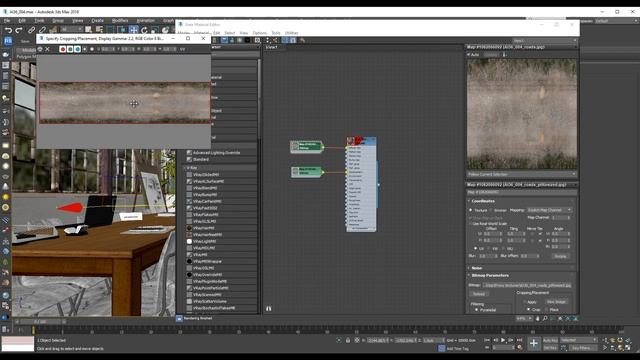This screenshot has height=360, width=640.
Task: Expand the Noise rollout
Action: pos(477,268)
